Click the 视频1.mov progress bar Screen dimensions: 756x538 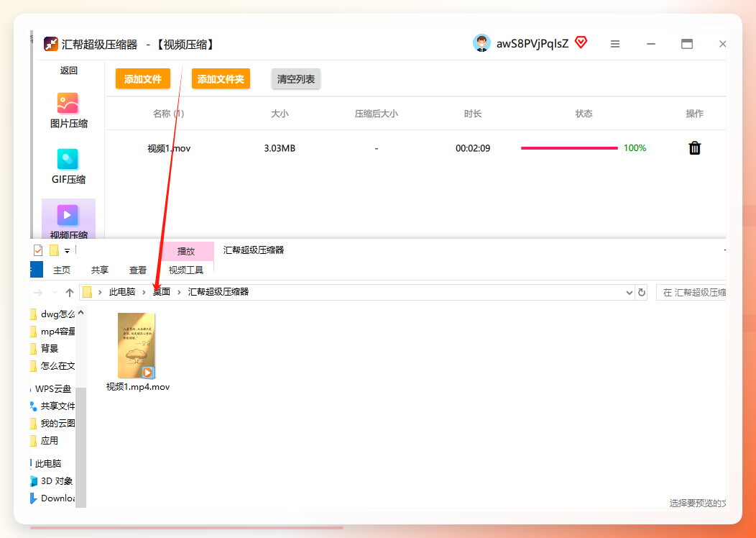pos(569,148)
